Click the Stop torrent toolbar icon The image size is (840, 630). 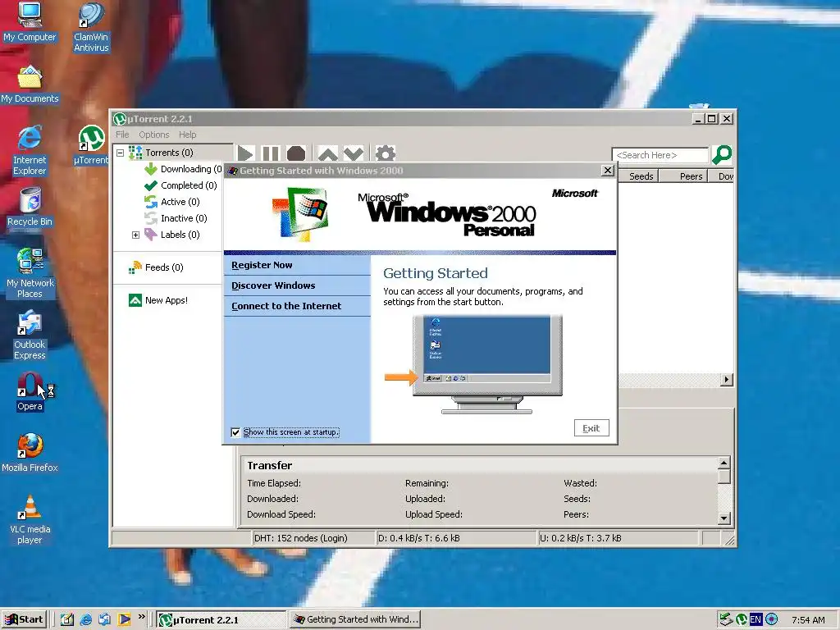pos(295,154)
